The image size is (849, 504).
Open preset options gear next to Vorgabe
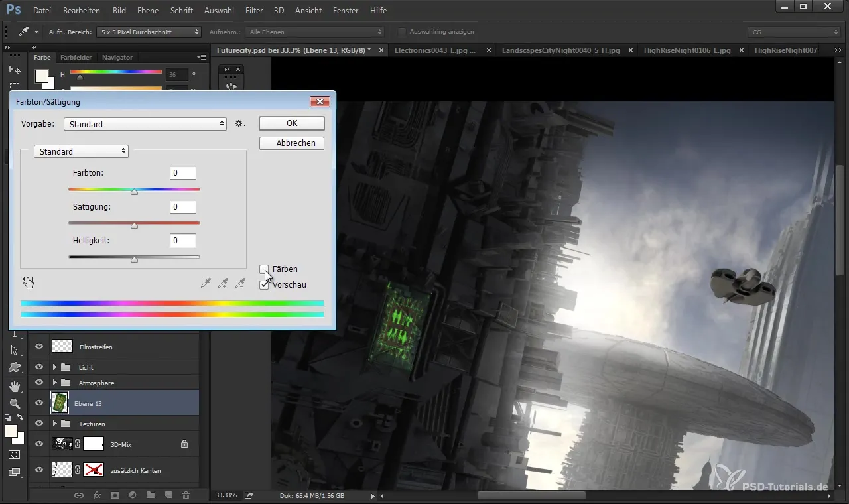click(x=240, y=124)
